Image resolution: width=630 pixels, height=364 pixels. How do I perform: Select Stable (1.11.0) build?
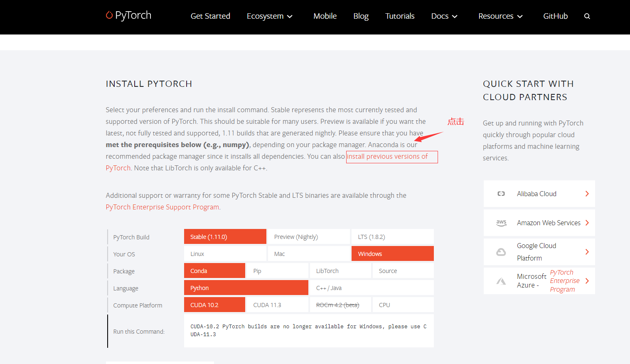pyautogui.click(x=225, y=236)
